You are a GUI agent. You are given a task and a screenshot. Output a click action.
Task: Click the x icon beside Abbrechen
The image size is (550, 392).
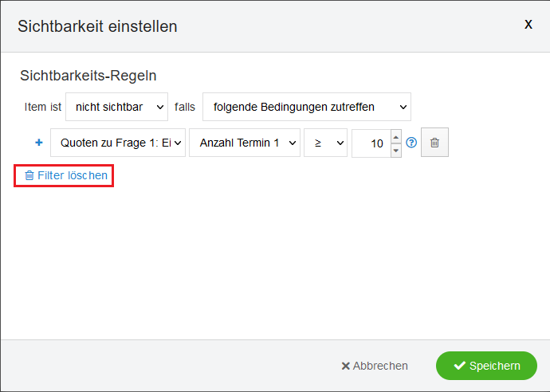point(345,366)
